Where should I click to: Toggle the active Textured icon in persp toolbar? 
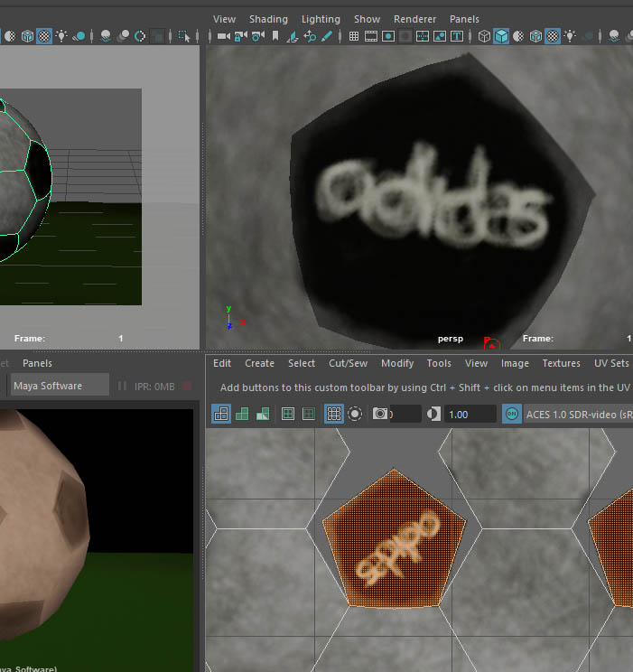553,36
